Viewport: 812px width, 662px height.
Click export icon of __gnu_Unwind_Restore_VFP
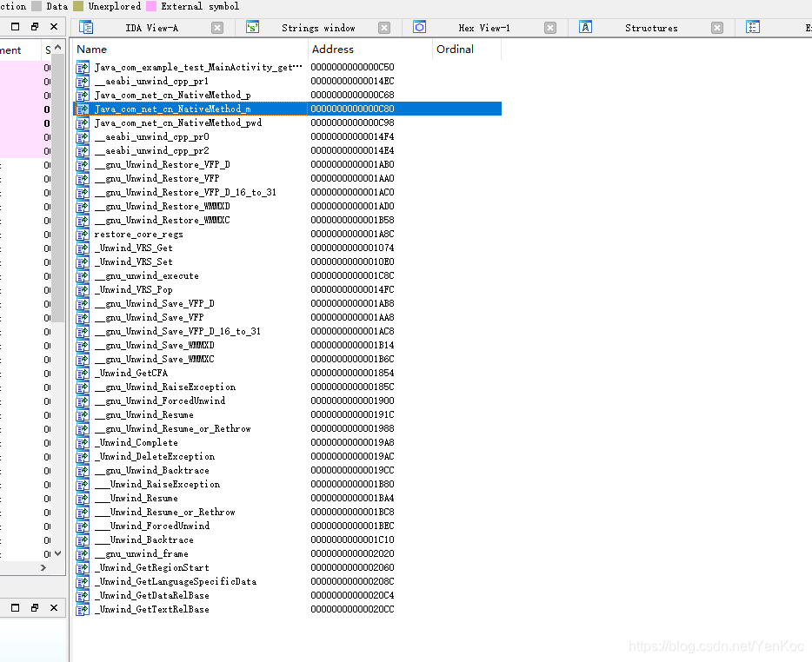click(x=83, y=179)
